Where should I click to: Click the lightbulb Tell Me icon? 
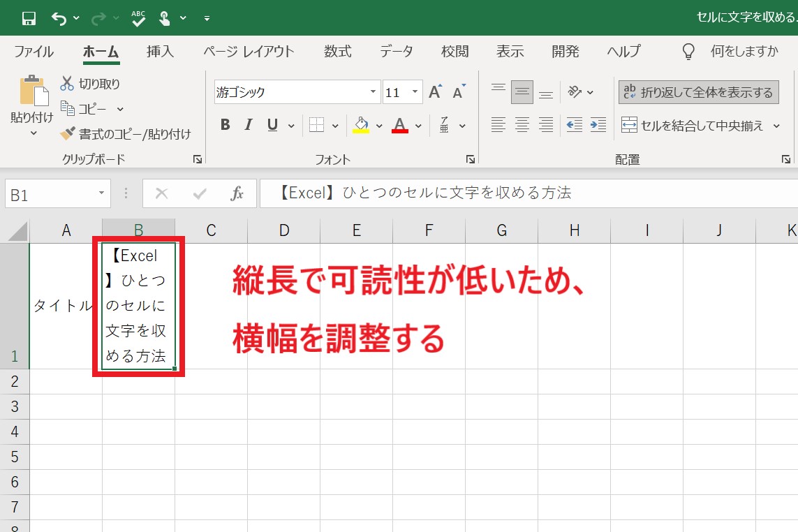point(688,51)
